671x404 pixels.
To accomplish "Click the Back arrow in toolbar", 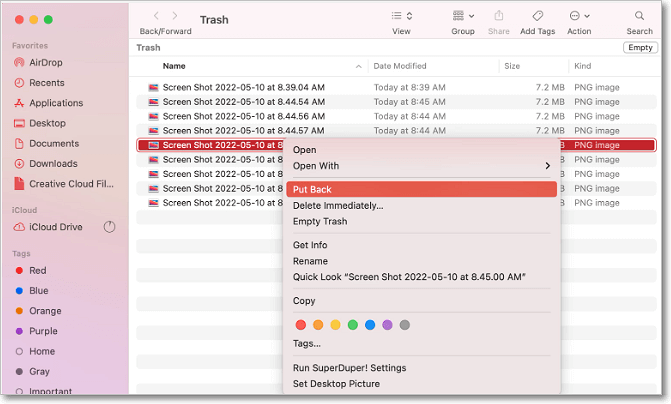I will tap(156, 16).
